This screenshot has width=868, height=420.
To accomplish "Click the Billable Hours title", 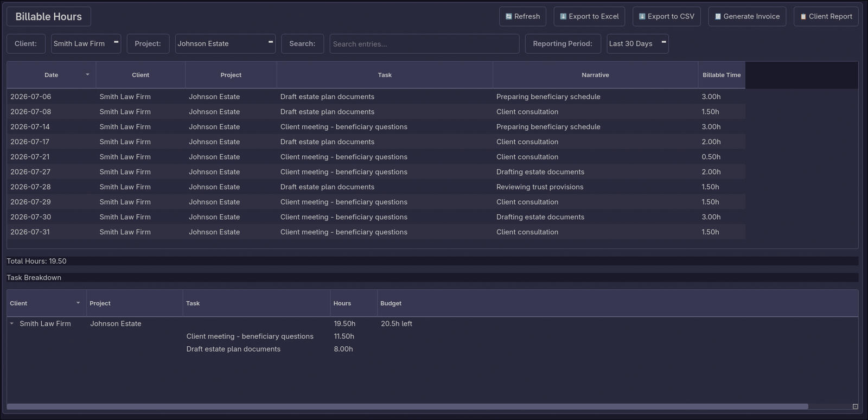I will (x=49, y=17).
